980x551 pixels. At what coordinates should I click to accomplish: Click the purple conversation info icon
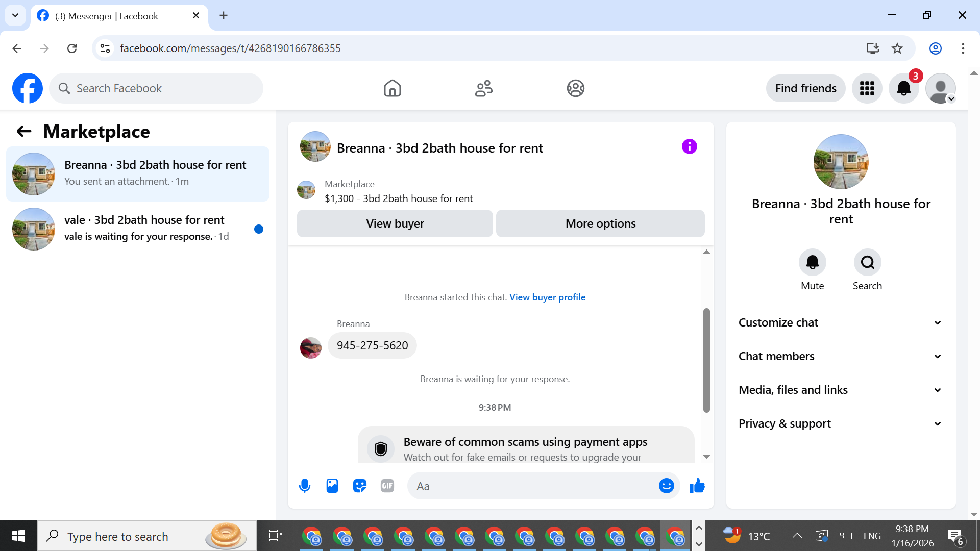click(689, 147)
